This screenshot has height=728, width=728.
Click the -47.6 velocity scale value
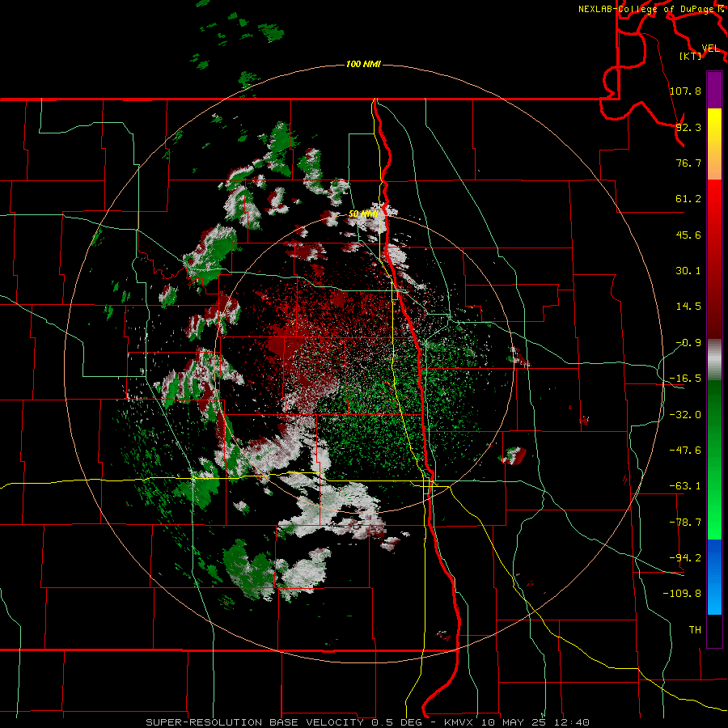pyautogui.click(x=685, y=451)
